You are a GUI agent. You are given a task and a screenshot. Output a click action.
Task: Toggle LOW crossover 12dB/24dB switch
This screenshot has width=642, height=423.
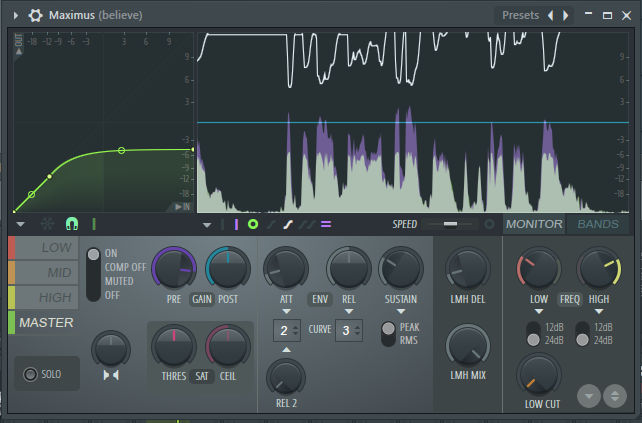533,334
